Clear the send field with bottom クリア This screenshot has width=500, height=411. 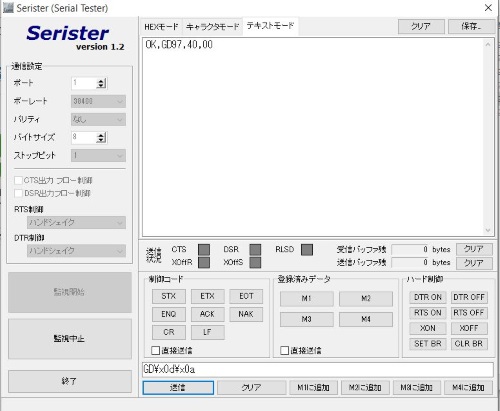[252, 388]
